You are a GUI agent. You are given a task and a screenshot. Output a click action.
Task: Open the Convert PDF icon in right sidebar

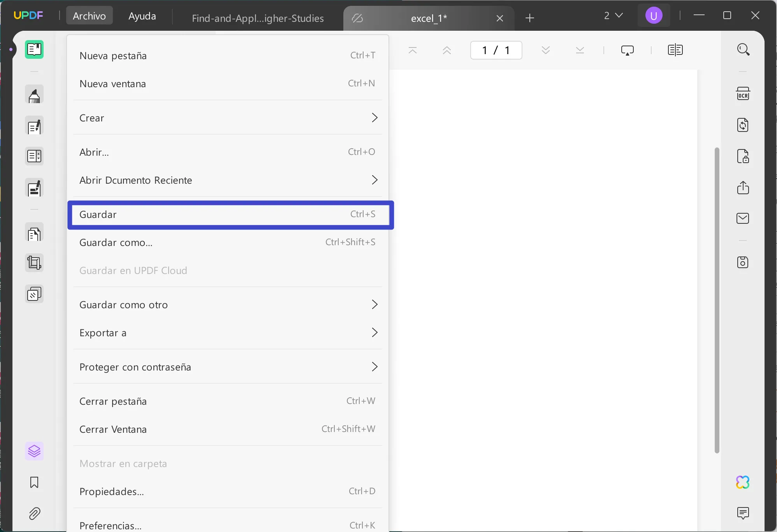click(x=743, y=125)
